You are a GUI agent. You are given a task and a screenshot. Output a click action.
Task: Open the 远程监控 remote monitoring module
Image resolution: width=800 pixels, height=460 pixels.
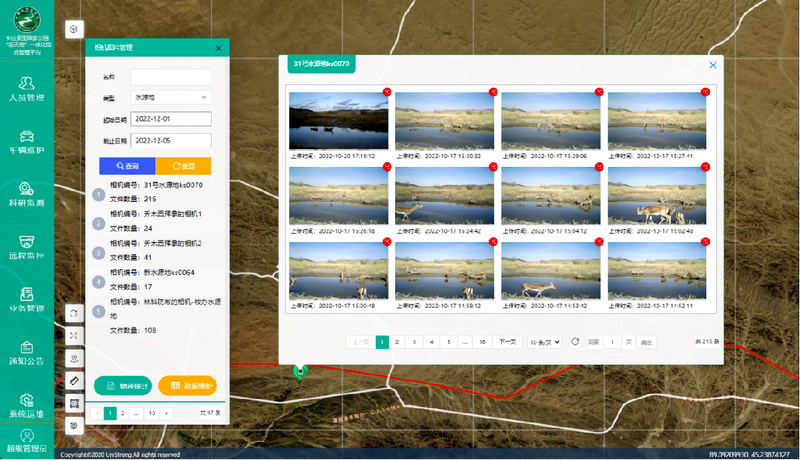[27, 246]
